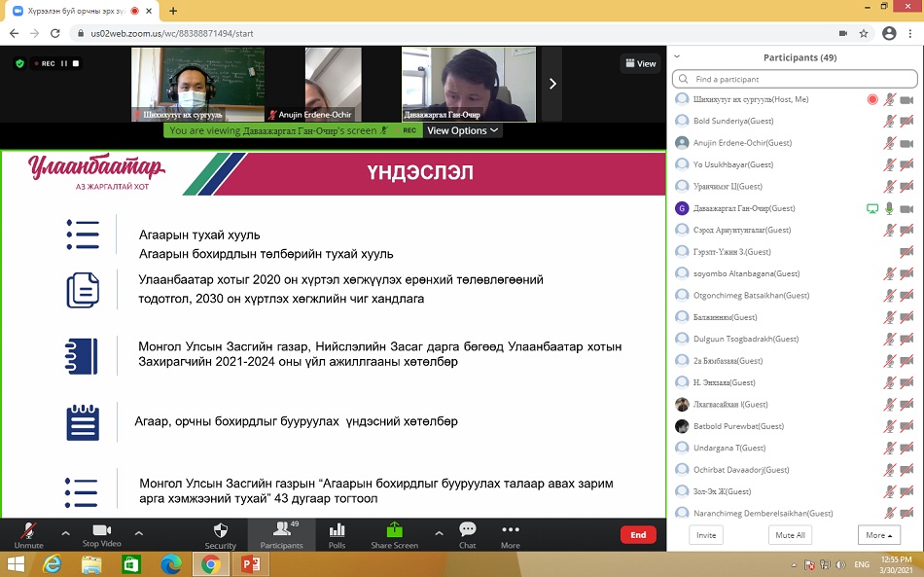
Task: Open the Security shield icon
Action: point(220,530)
